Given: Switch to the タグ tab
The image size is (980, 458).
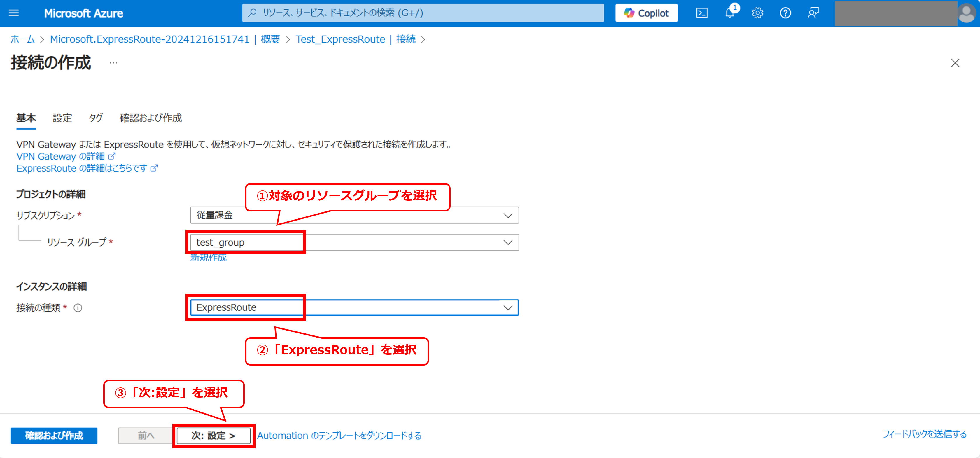Looking at the screenshot, I should tap(96, 118).
